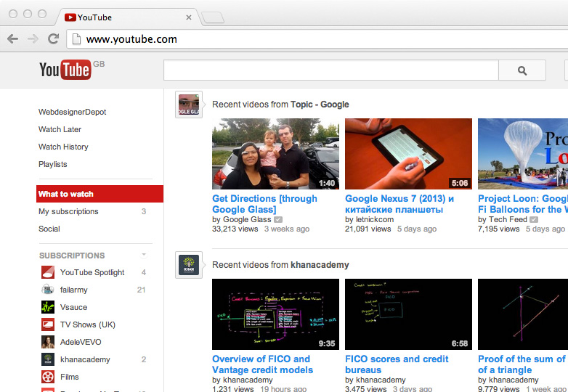Screen dimensions: 568x392
Task: Open the Social feed
Action: pyautogui.click(x=49, y=229)
